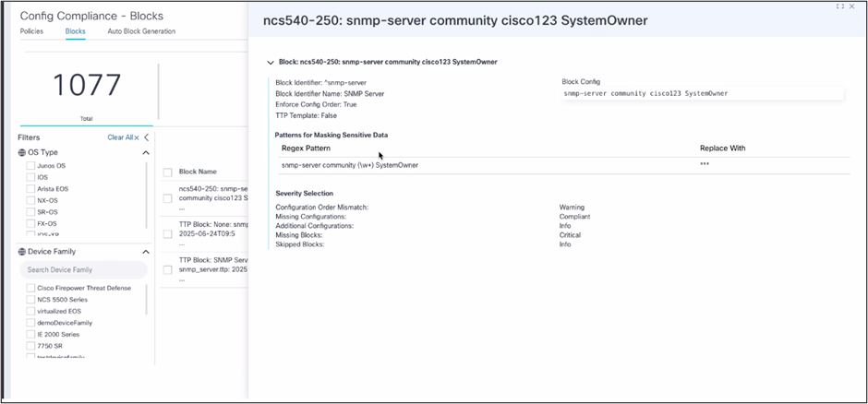Check the FX-OS filter
Image resolution: width=868 pixels, height=404 pixels.
click(x=30, y=224)
